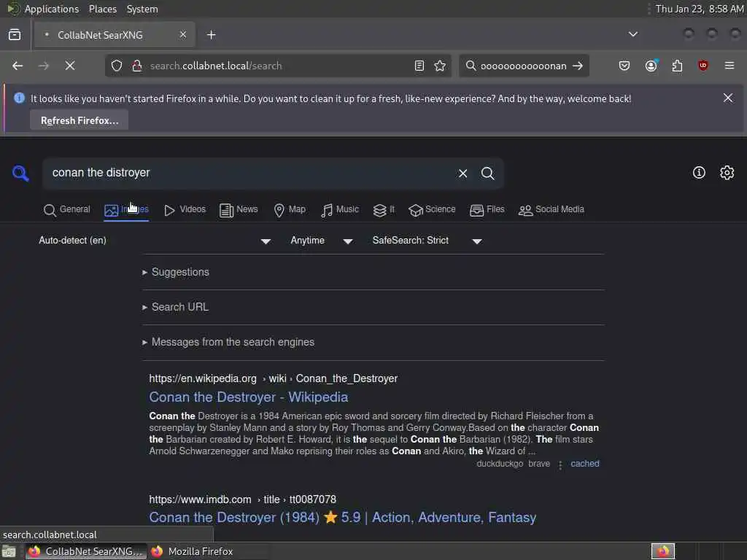Screen dimensions: 747x560
Task: Switch to the Music category
Action: (340, 209)
